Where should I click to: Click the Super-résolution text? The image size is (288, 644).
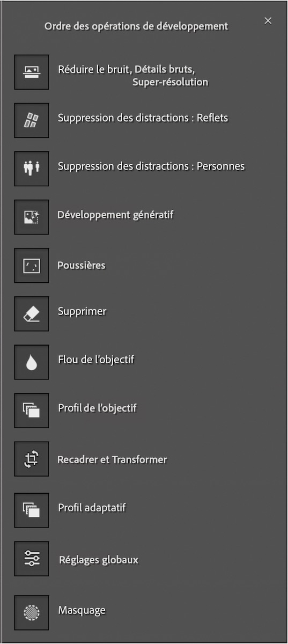coord(171,82)
